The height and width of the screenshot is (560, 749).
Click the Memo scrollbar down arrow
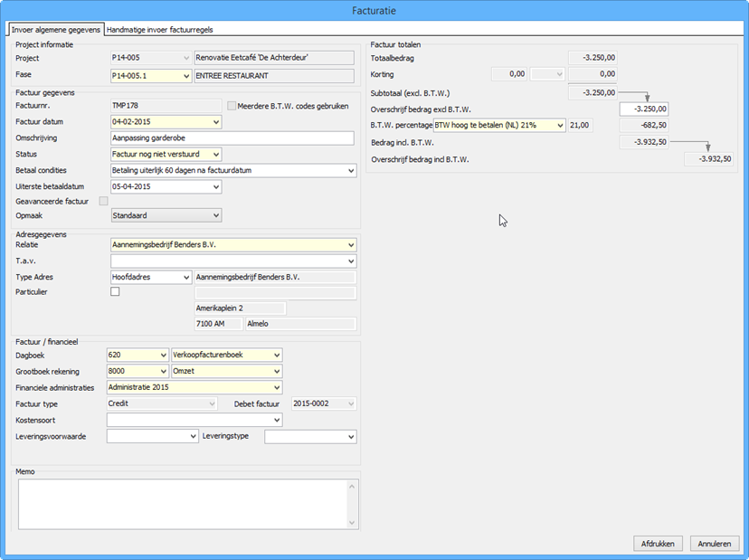352,523
